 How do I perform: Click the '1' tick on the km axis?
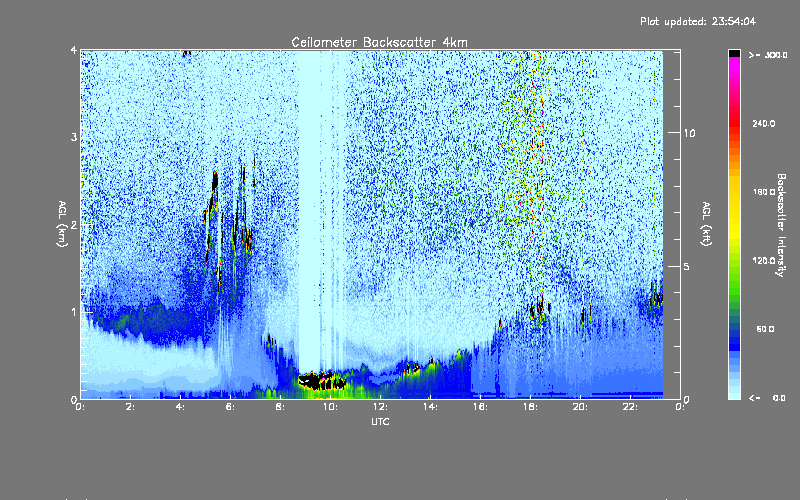(x=74, y=312)
